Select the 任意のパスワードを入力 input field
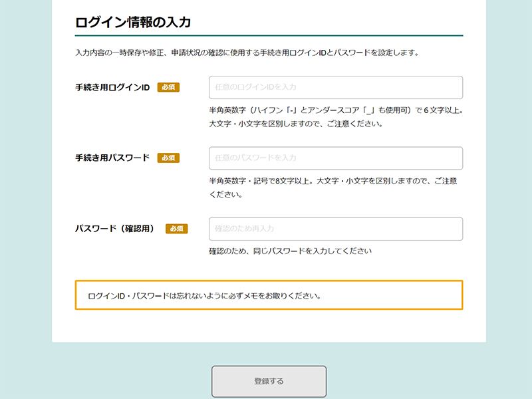Viewport: 532px width, 399px height. click(335, 158)
